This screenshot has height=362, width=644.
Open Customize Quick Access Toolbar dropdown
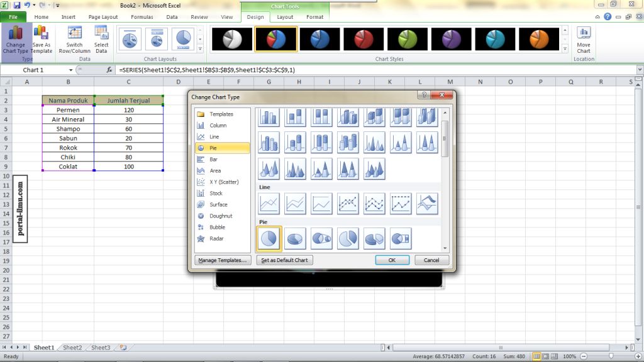[57, 6]
